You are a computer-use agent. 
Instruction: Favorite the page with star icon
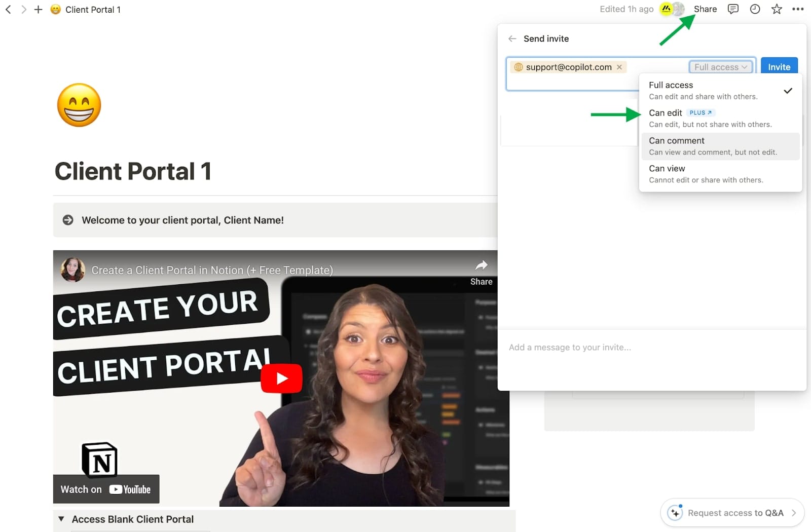point(777,9)
